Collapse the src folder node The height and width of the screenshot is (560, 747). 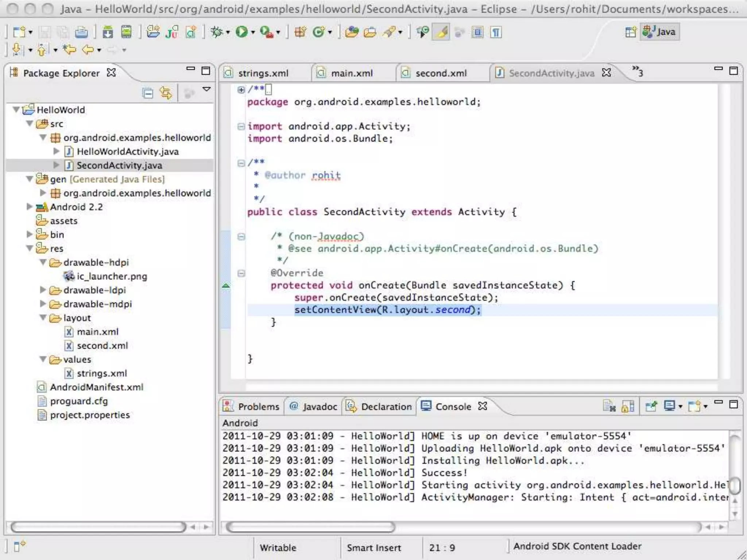point(30,124)
